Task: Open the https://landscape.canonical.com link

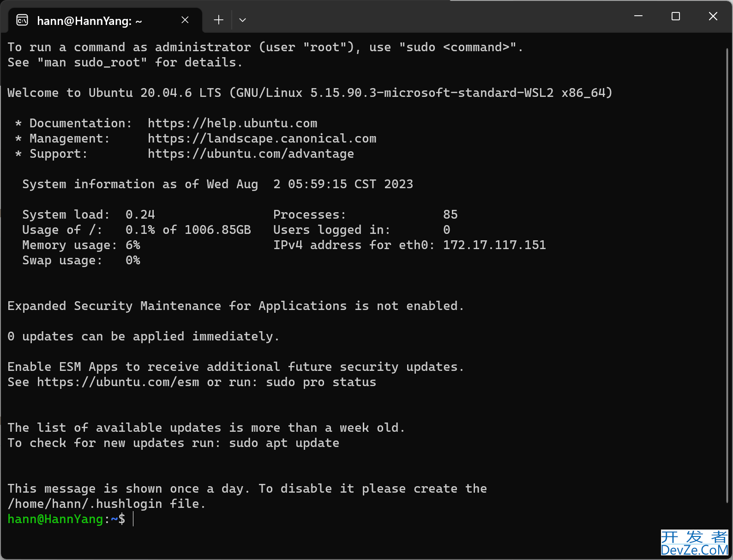Action: [x=262, y=138]
